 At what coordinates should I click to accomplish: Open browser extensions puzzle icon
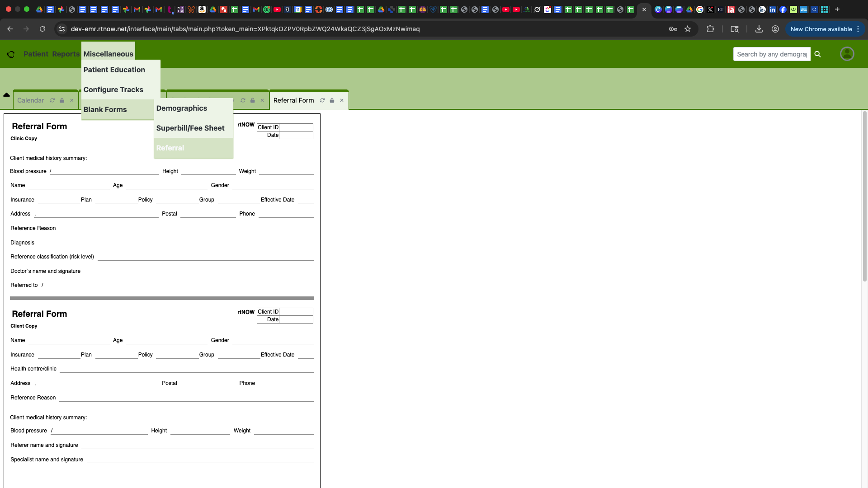[710, 29]
